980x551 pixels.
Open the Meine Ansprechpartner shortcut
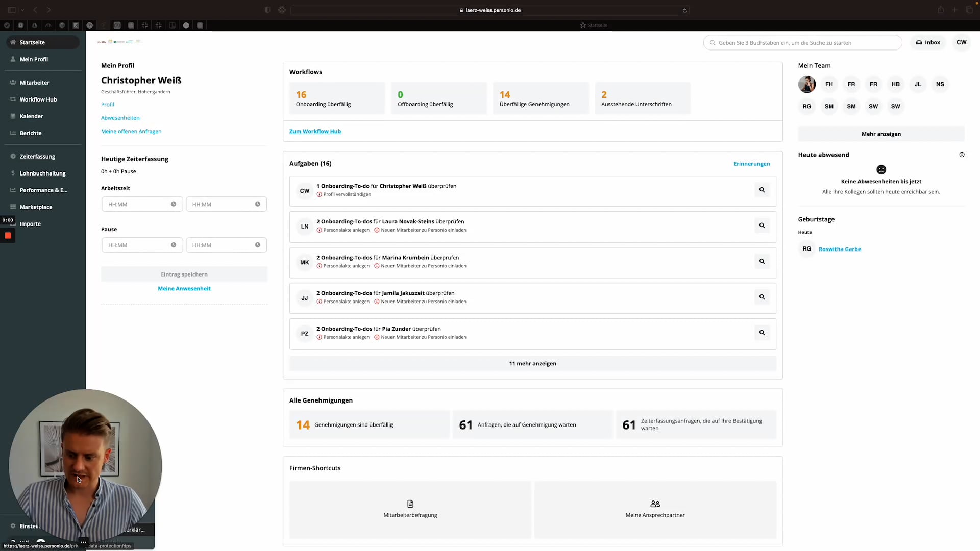655,509
